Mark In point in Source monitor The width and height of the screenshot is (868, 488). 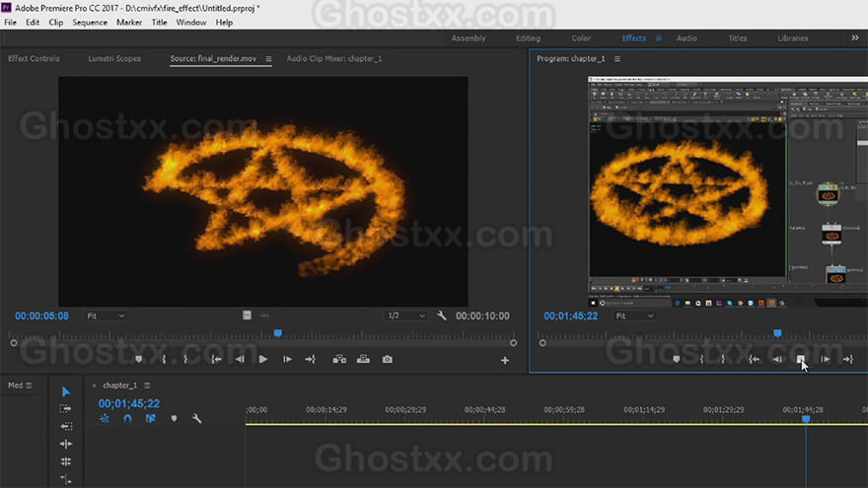pyautogui.click(x=164, y=359)
